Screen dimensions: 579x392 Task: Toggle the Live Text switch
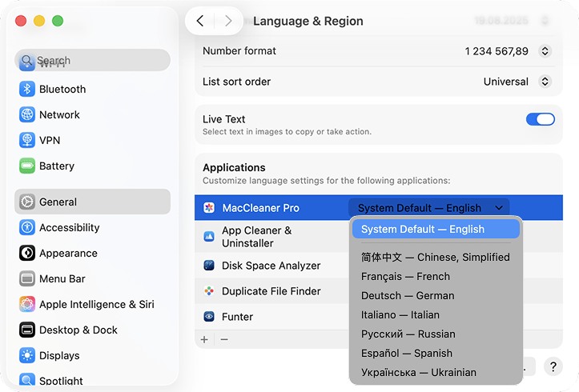point(541,119)
